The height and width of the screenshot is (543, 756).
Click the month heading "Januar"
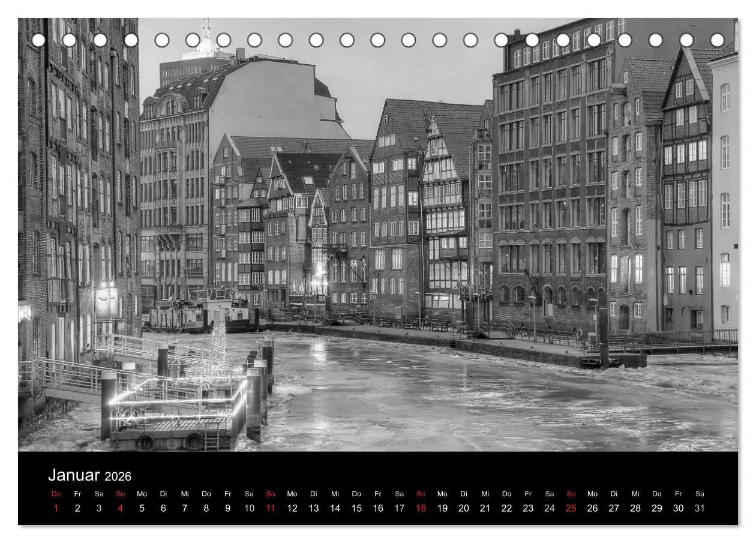74,475
